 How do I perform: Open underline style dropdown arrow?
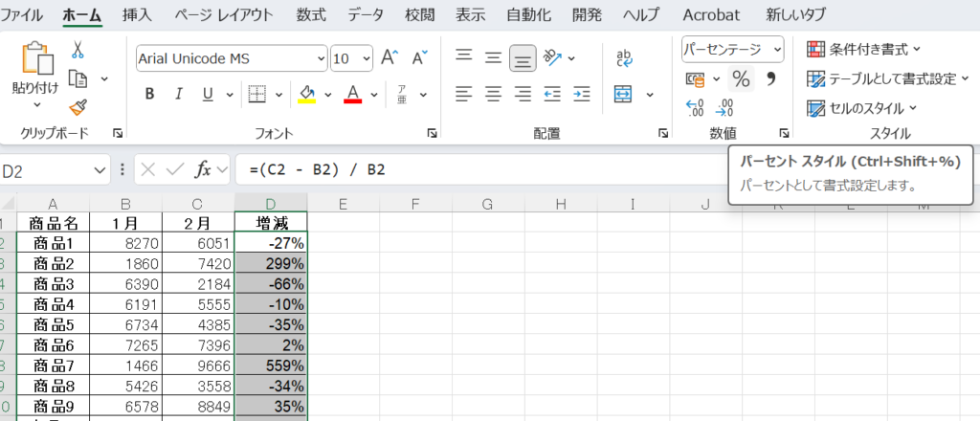click(x=230, y=95)
